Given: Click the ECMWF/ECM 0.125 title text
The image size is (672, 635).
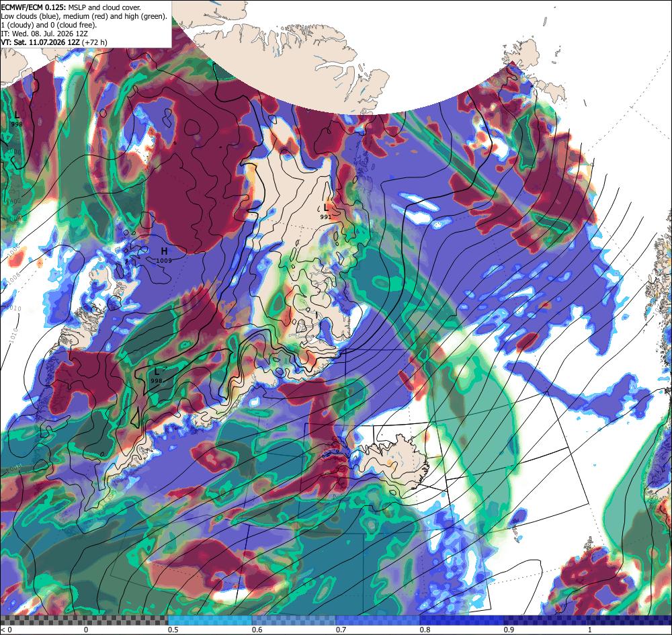Looking at the screenshot, I should [x=34, y=7].
